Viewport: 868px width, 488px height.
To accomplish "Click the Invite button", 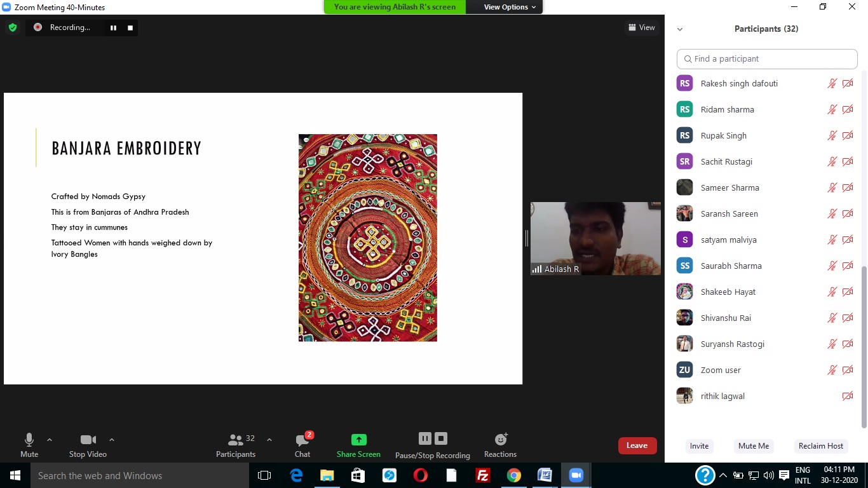I will pos(699,446).
